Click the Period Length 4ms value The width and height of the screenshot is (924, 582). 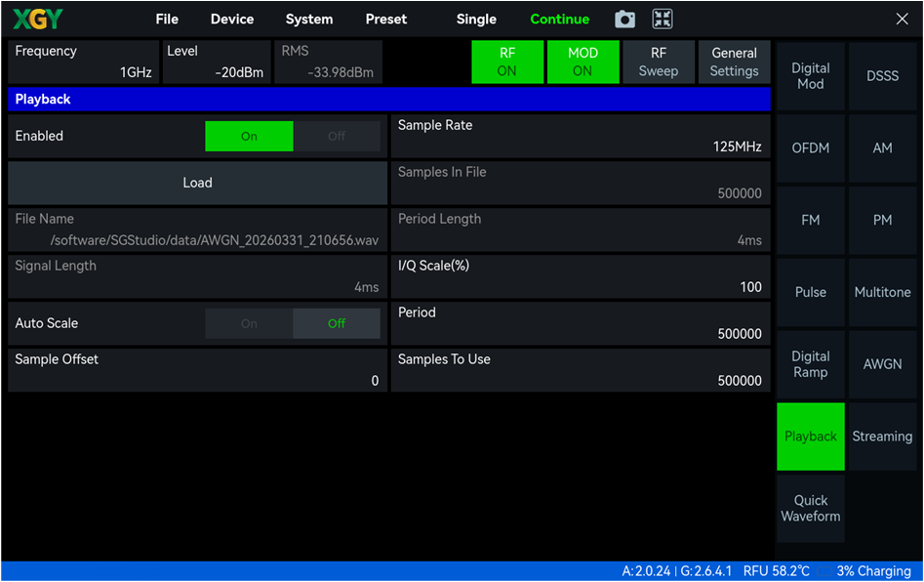coord(749,240)
